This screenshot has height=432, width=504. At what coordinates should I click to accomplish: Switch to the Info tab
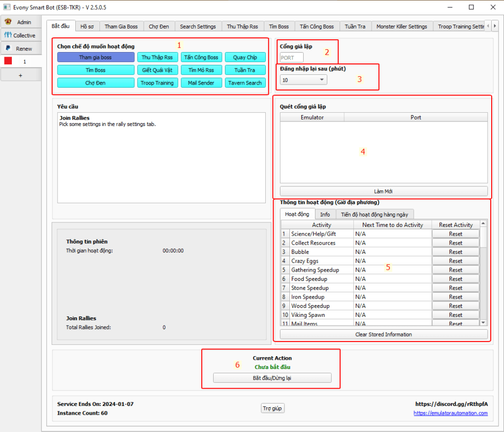325,214
